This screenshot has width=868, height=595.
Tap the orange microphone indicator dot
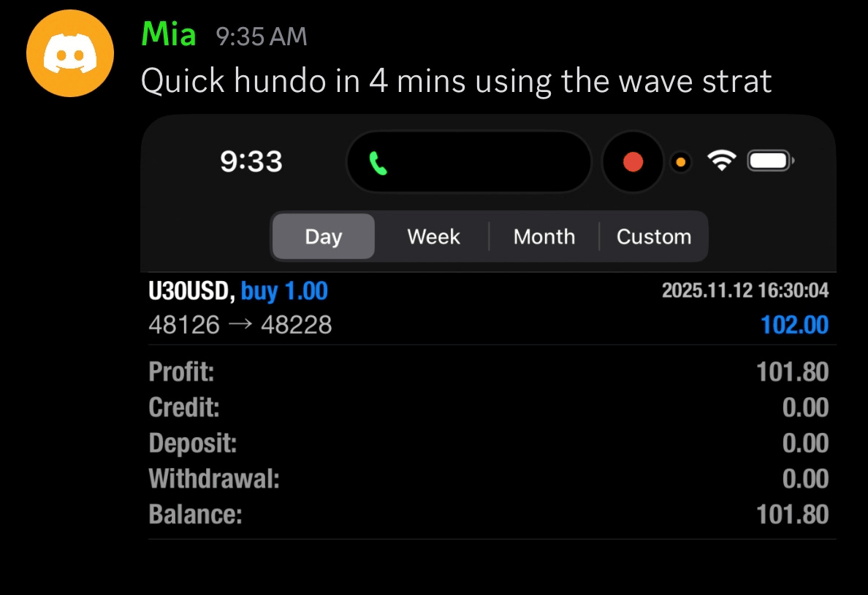pos(680,162)
